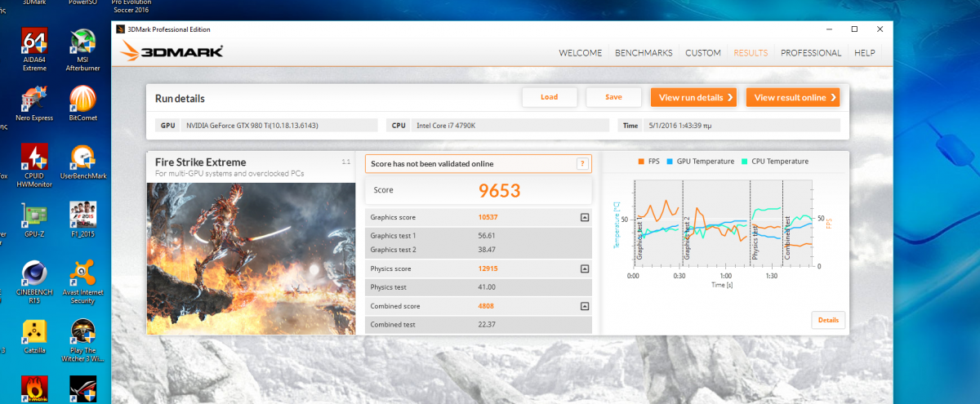The height and width of the screenshot is (404, 980).
Task: Open the CINEBENCH R15 desktop icon
Action: (34, 282)
